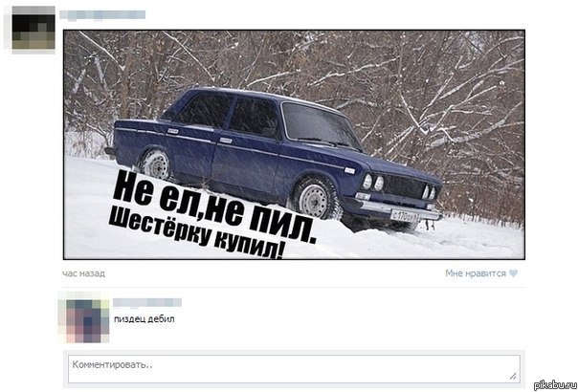Click the car's headlights in the photo
The height and width of the screenshot is (392, 578).
[x=373, y=183]
